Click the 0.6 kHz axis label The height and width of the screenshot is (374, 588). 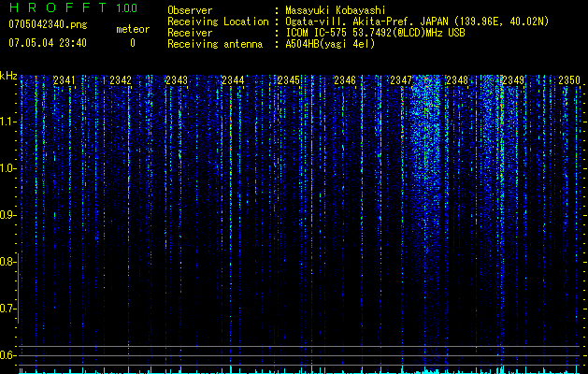(x=7, y=355)
